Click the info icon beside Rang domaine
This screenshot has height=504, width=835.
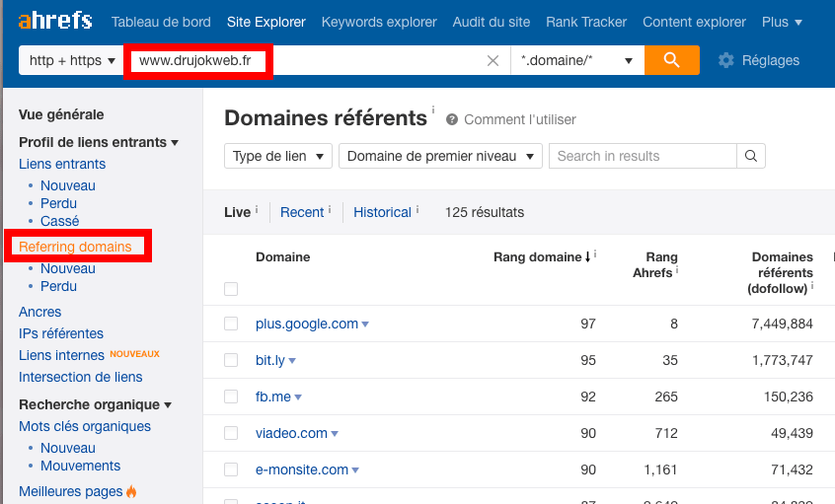point(595,253)
